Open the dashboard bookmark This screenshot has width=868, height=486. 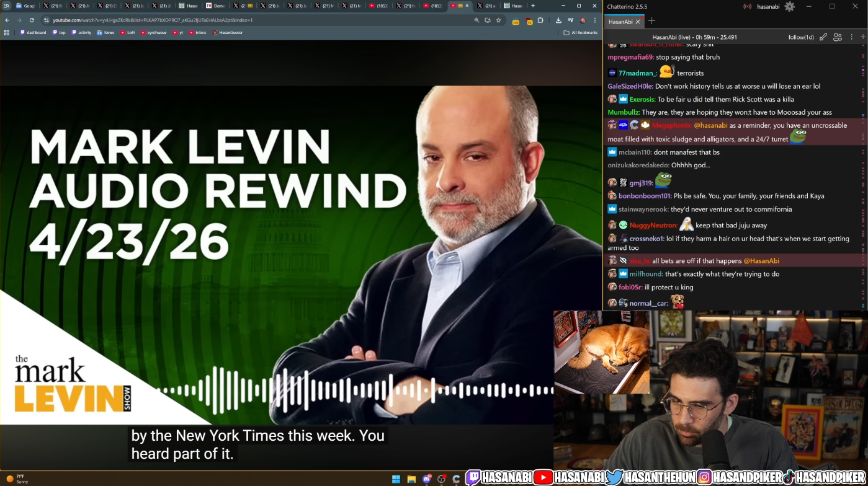(34, 32)
